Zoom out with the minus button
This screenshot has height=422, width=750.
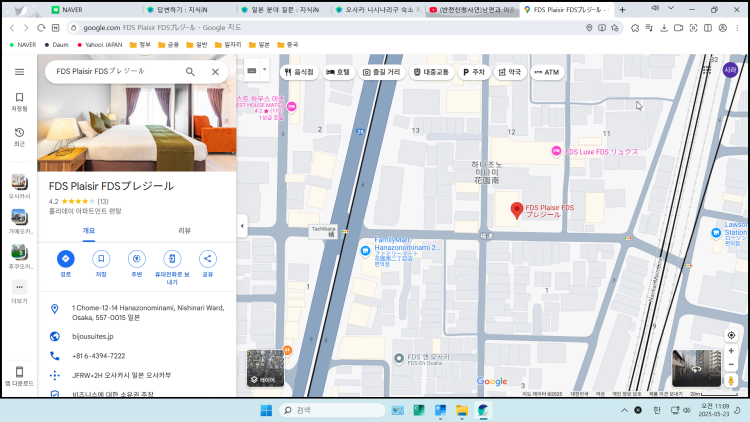[x=731, y=365]
